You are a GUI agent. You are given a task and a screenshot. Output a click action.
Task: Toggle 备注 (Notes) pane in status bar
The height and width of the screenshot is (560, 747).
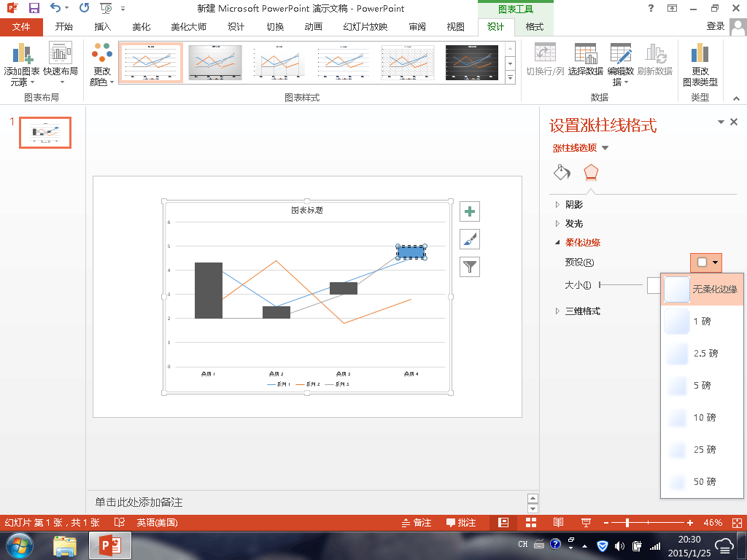(x=417, y=522)
